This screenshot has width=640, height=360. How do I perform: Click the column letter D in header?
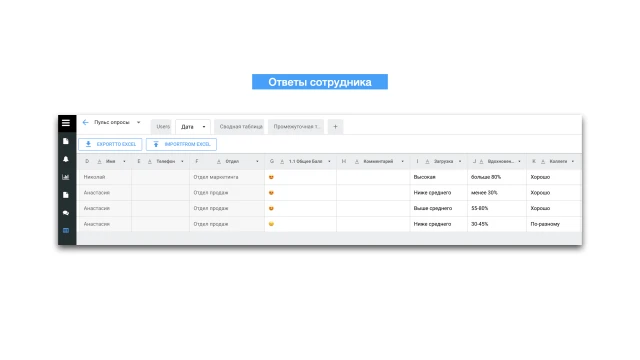(87, 162)
